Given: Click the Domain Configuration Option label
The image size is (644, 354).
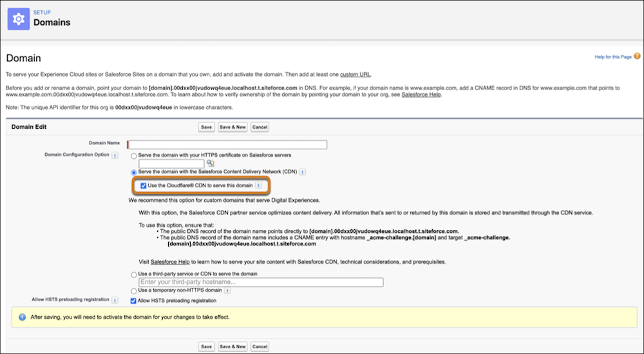Looking at the screenshot, I should click(x=77, y=155).
